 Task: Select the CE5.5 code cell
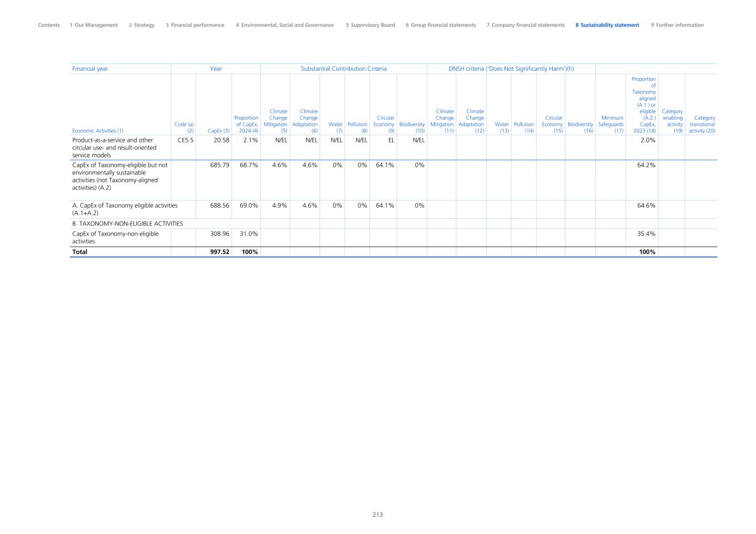(x=185, y=140)
